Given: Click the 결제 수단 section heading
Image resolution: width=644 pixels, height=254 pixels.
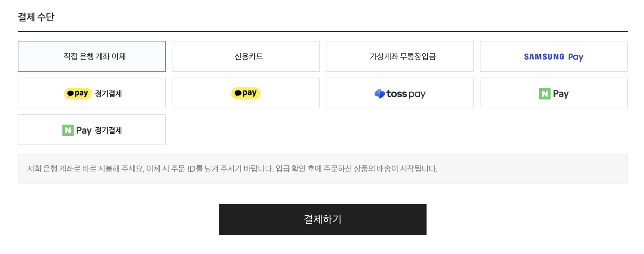Looking at the screenshot, I should [36, 17].
